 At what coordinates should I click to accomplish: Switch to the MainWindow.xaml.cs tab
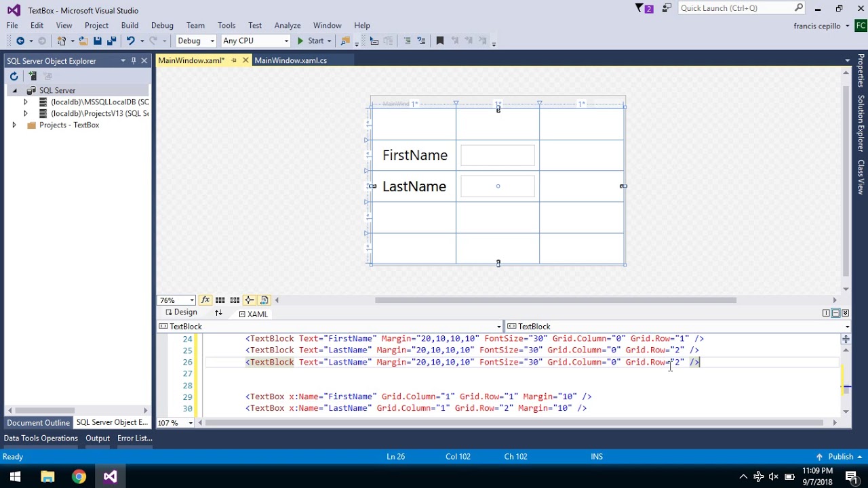pyautogui.click(x=290, y=60)
